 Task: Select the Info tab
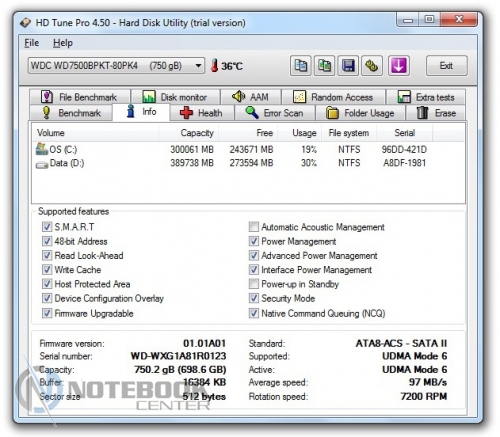point(141,112)
